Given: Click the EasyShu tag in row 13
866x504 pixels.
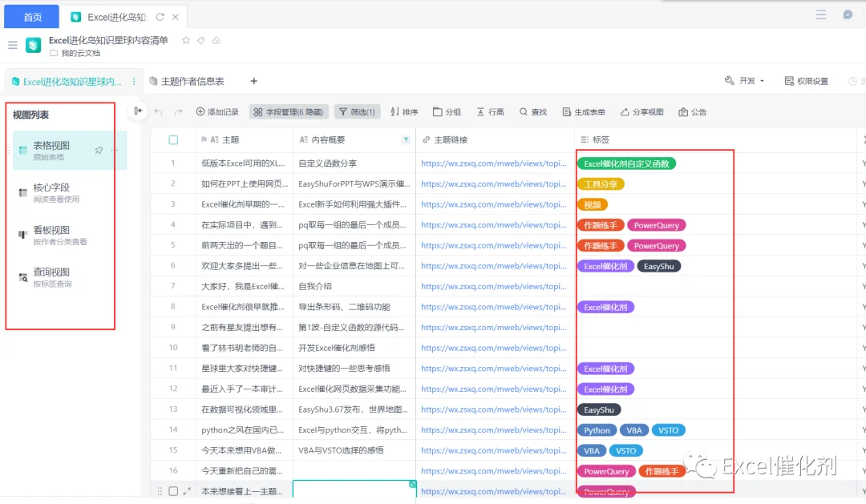Looking at the screenshot, I should [x=599, y=409].
